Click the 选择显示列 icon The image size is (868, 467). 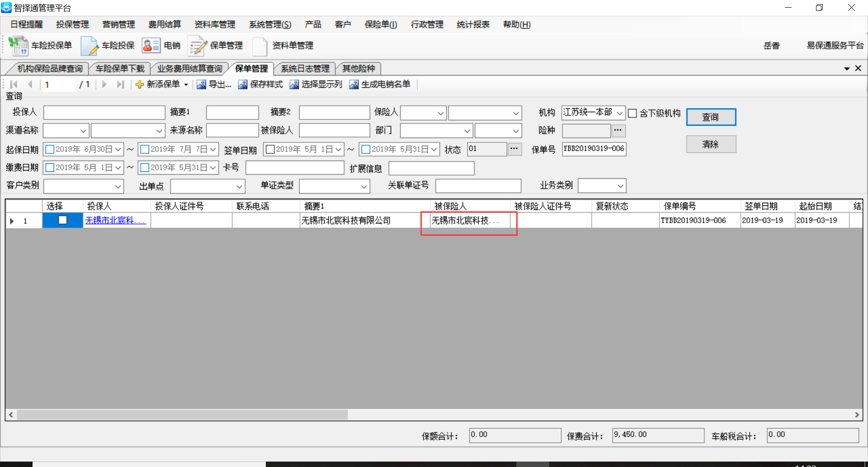(x=294, y=85)
